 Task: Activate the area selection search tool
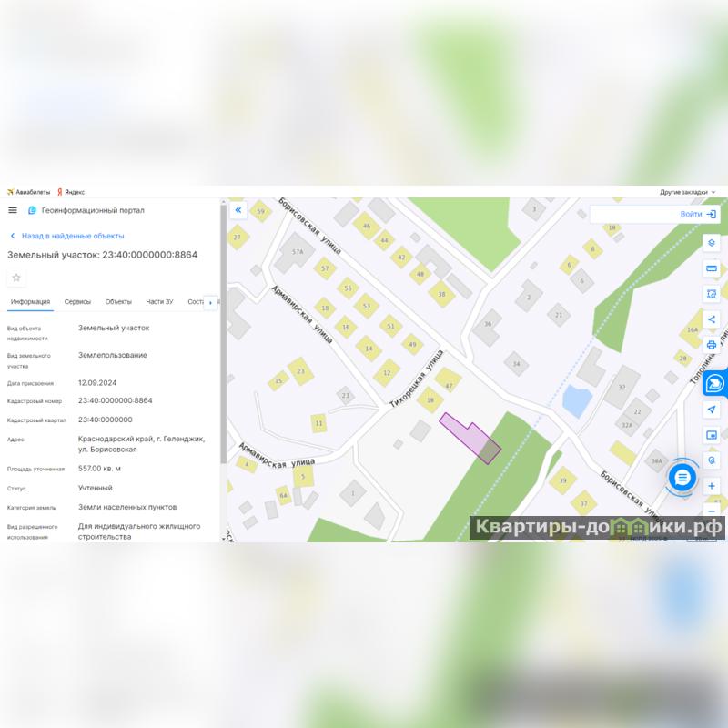[x=711, y=294]
